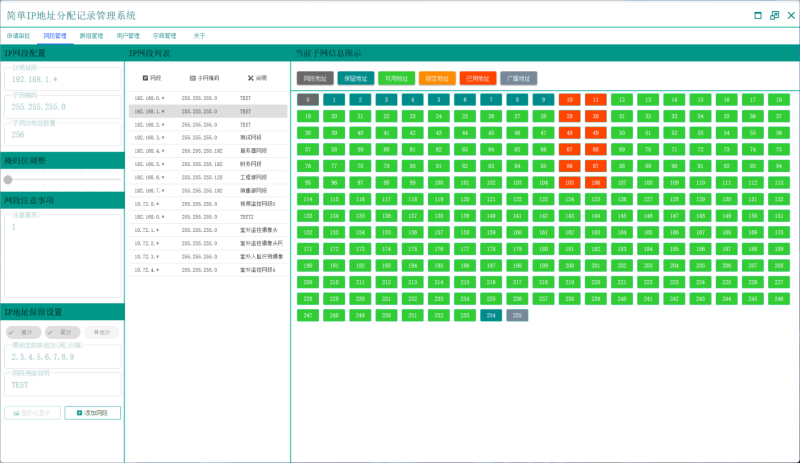Open the 用户管理 tab
This screenshot has height=463, width=800.
128,35
